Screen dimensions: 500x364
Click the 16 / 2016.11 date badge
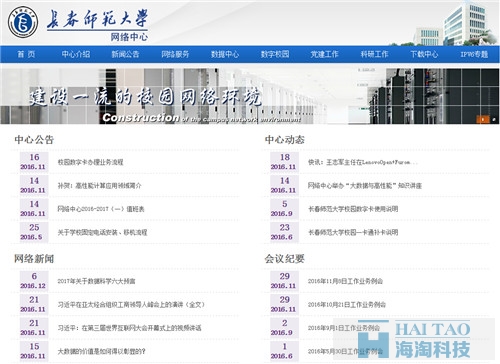pyautogui.click(x=34, y=162)
